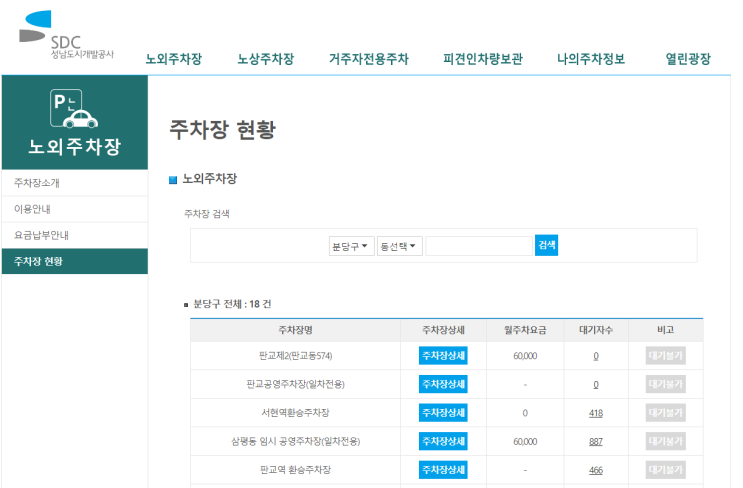Click the 판교역 환승주차장 parking lot name
Image resolution: width=743 pixels, height=488 pixels.
[295, 470]
